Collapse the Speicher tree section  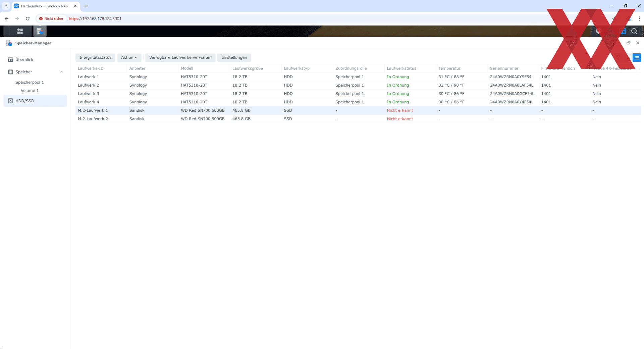pos(61,72)
